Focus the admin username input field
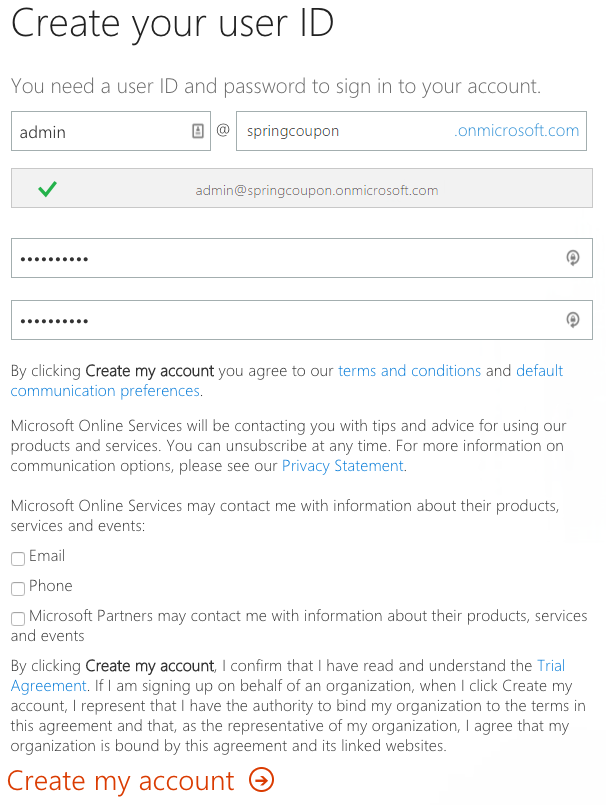606x805 pixels. 111,131
